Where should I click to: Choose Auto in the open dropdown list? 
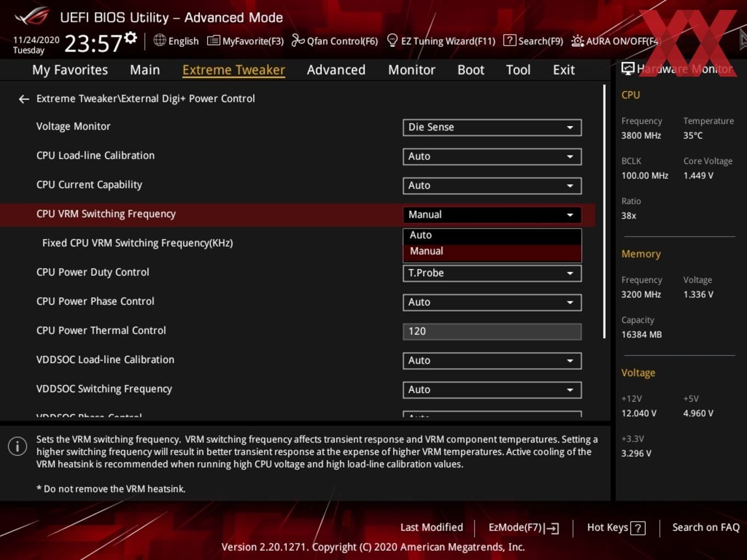tap(492, 235)
